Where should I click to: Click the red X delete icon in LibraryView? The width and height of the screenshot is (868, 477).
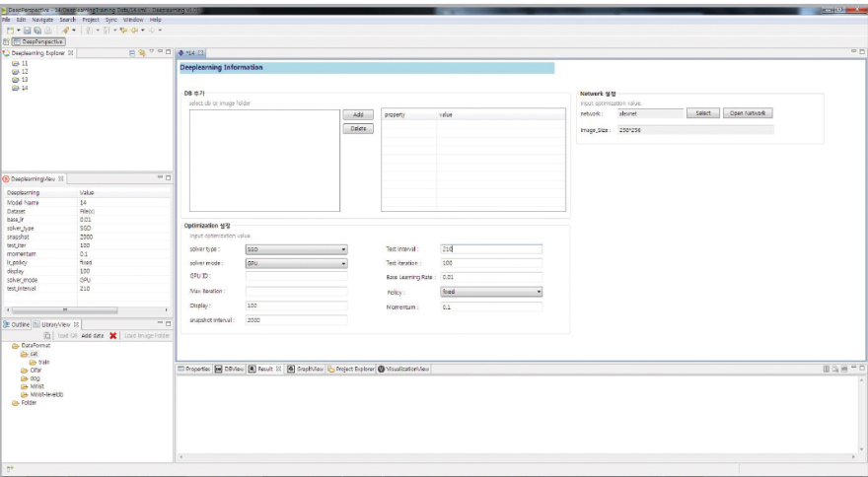click(x=113, y=336)
